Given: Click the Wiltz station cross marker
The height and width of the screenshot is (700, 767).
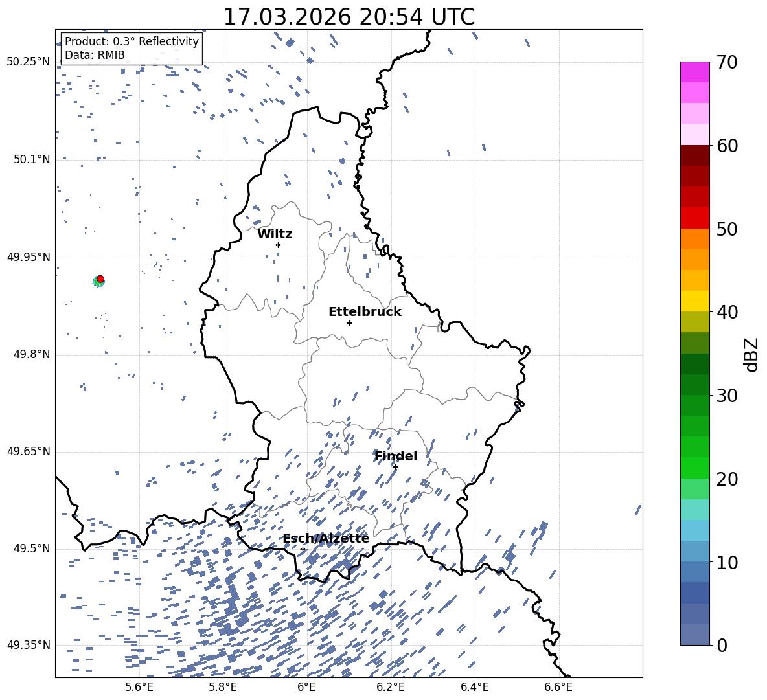Looking at the screenshot, I should click(x=279, y=245).
